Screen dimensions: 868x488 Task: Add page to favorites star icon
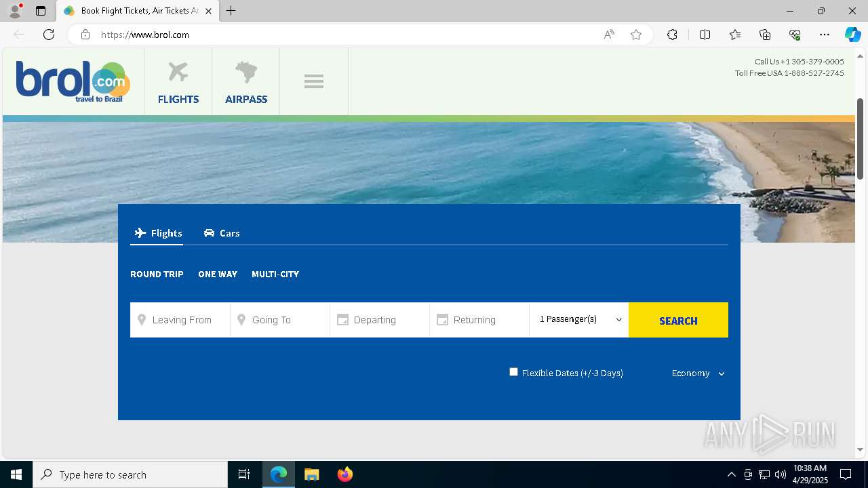(x=636, y=35)
